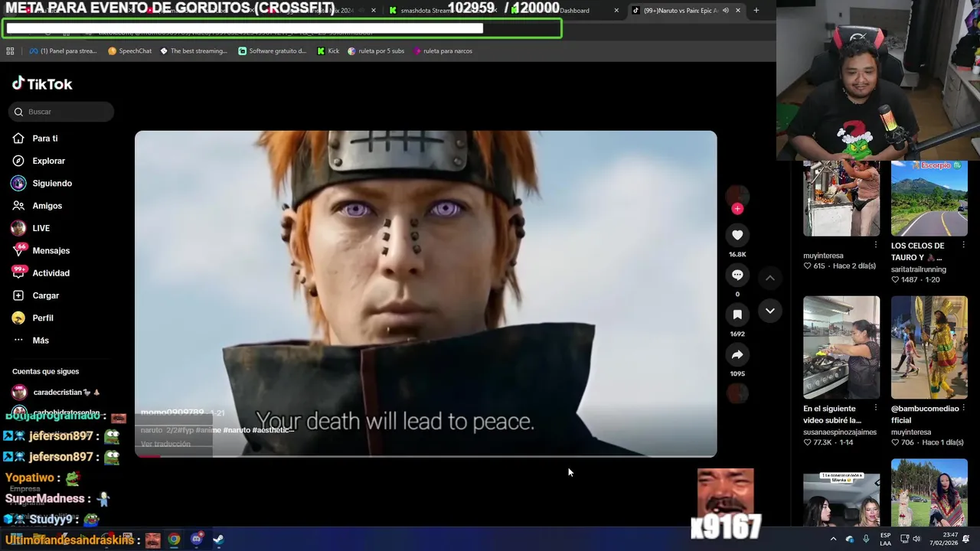Click the Explorar compass icon
Screen dimensions: 980x551
[18, 161]
